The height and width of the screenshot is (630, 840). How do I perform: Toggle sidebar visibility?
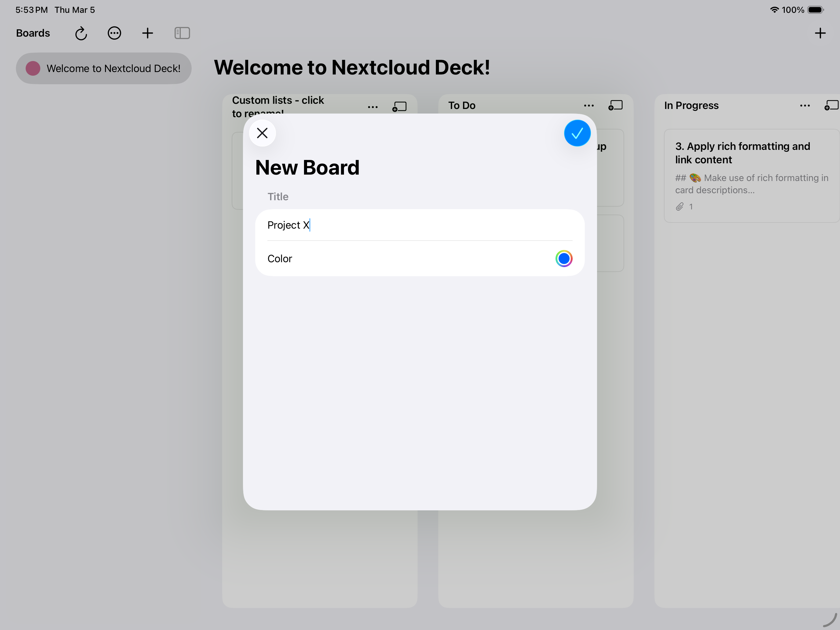(182, 33)
